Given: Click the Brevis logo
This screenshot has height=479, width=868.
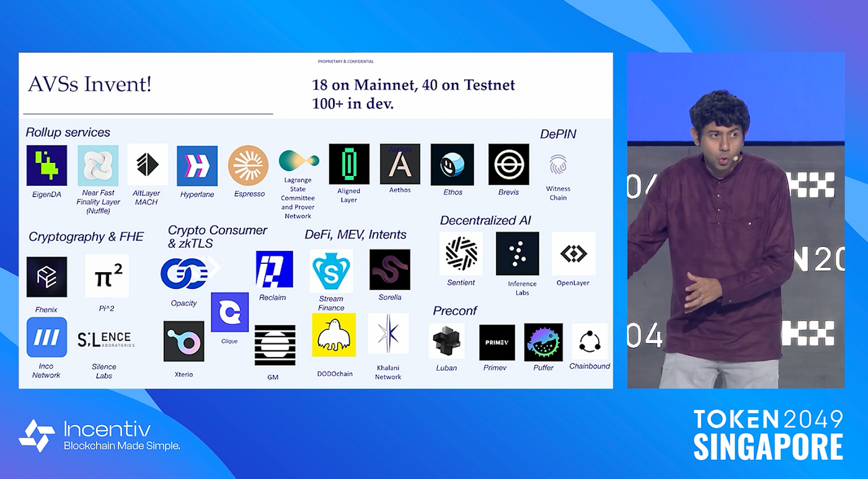Looking at the screenshot, I should pyautogui.click(x=509, y=164).
